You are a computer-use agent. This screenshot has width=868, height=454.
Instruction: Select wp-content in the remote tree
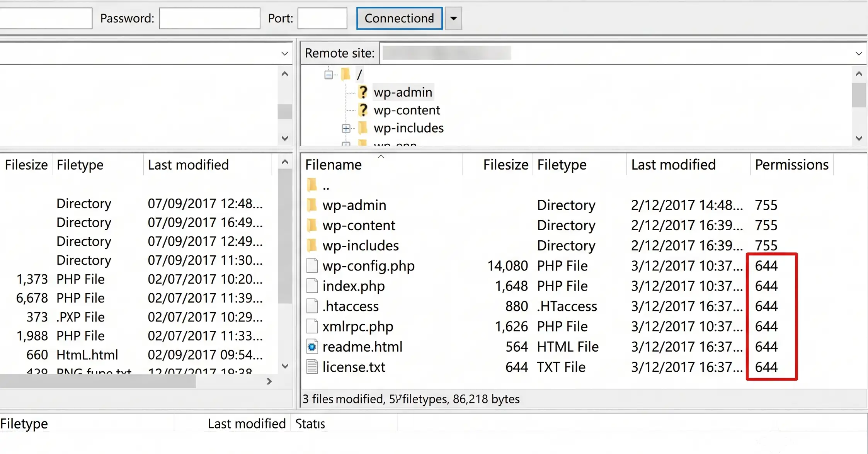(x=407, y=110)
